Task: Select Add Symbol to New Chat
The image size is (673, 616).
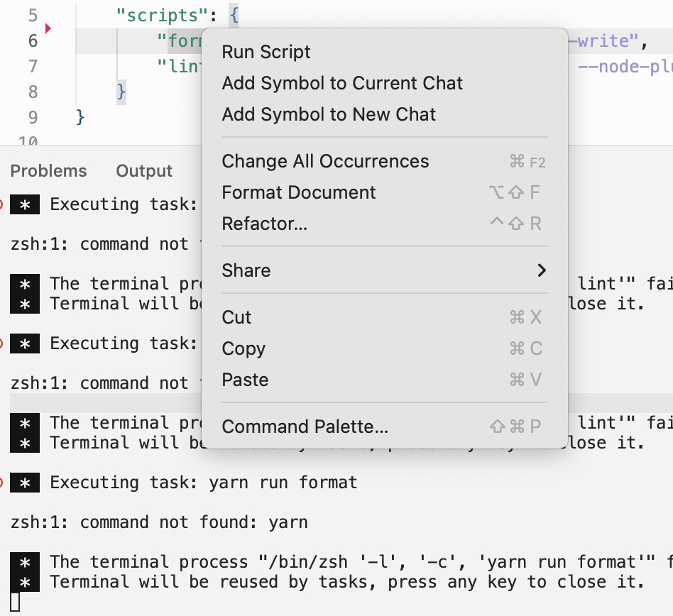Action: point(329,114)
